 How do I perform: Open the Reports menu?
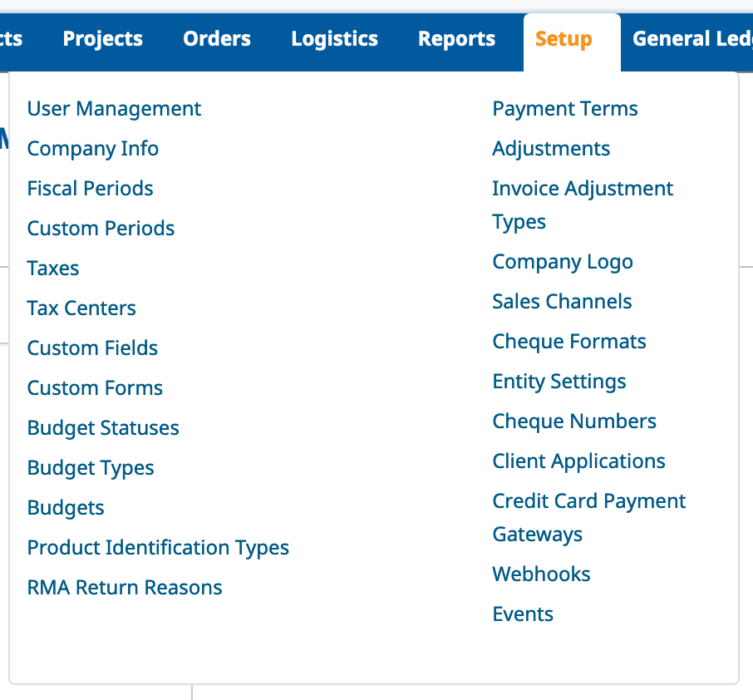[456, 39]
